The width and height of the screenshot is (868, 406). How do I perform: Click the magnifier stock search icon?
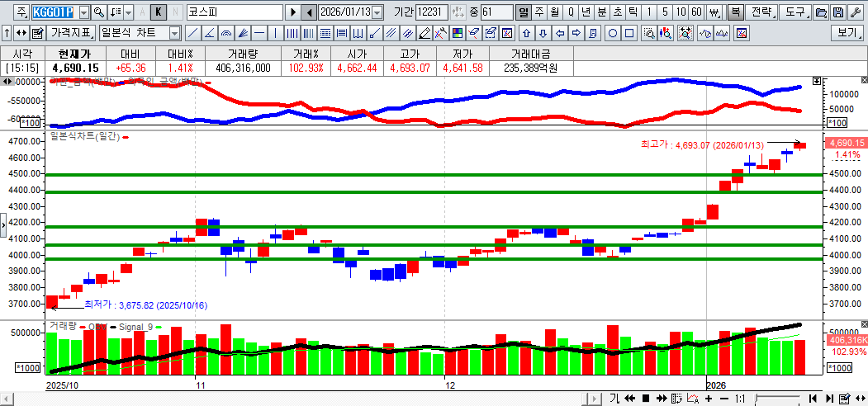[98, 12]
